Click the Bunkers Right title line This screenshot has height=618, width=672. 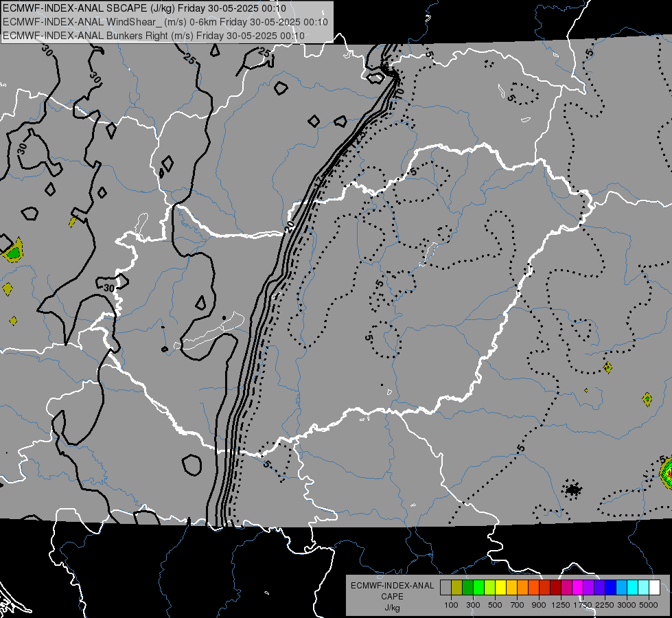154,36
